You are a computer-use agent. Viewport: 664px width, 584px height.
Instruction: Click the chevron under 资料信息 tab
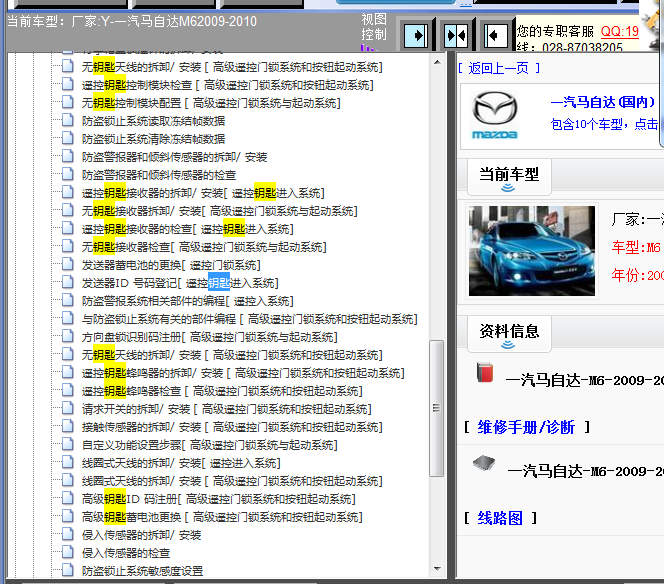pos(508,345)
